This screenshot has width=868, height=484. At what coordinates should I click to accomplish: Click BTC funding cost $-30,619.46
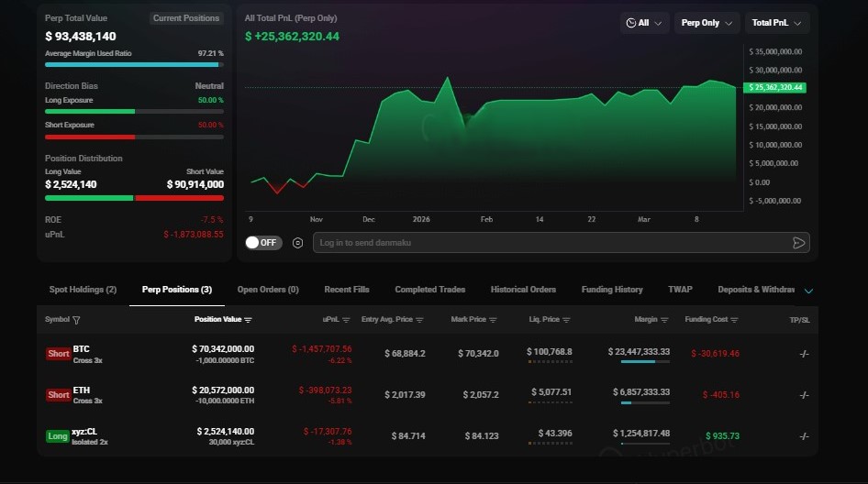click(x=715, y=354)
